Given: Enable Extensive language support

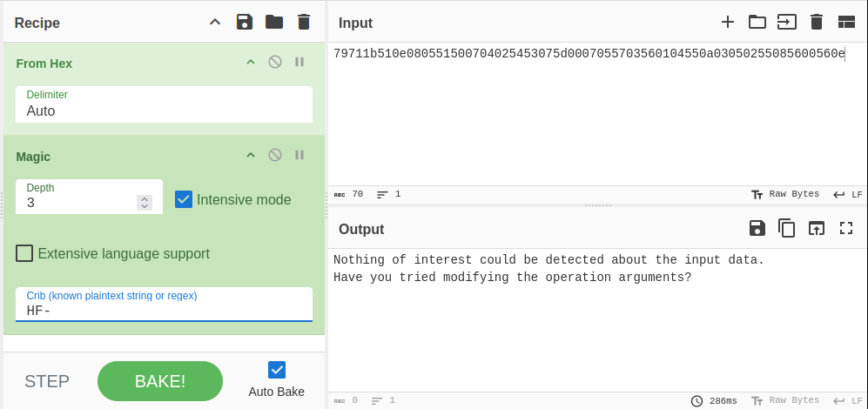Looking at the screenshot, I should tap(25, 253).
